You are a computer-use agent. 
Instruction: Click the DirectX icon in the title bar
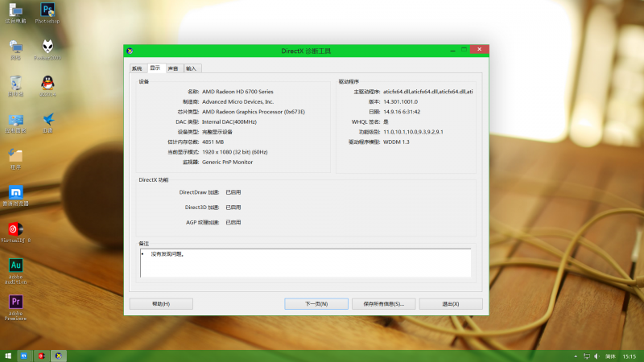tap(130, 51)
